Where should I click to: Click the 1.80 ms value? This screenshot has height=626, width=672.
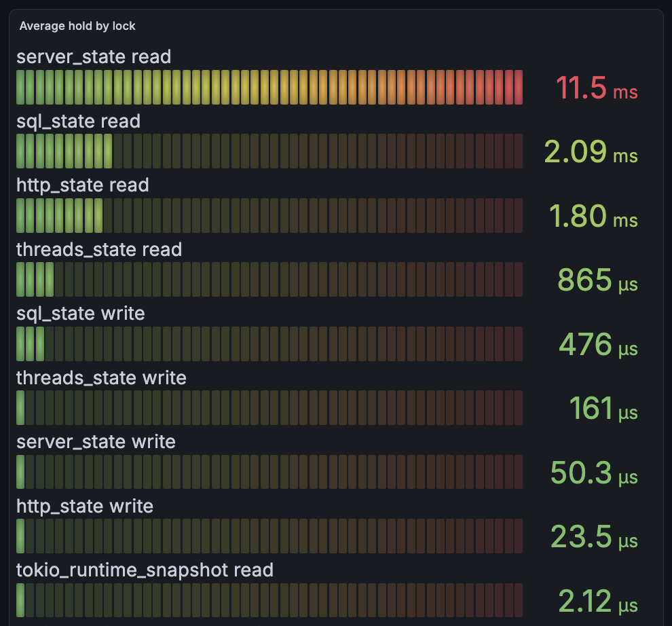593,216
